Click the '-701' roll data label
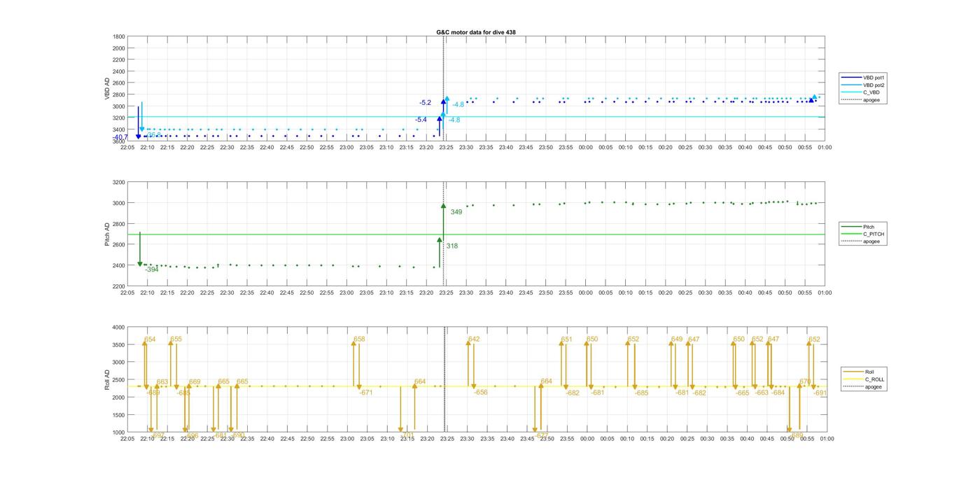Viewport: 980px width, 485px height. [x=408, y=435]
